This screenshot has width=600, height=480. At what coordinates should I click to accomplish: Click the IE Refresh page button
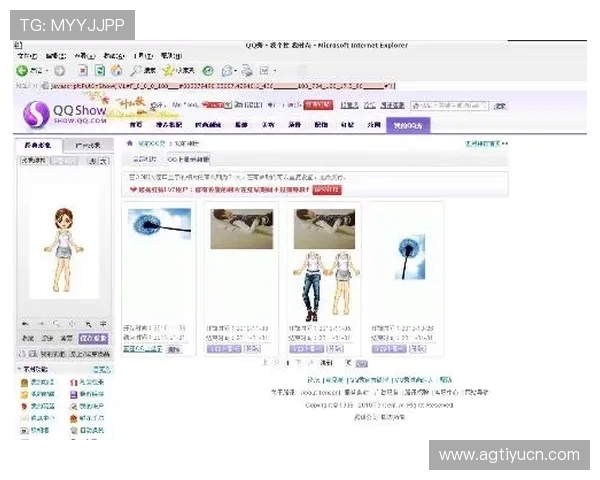(100, 70)
